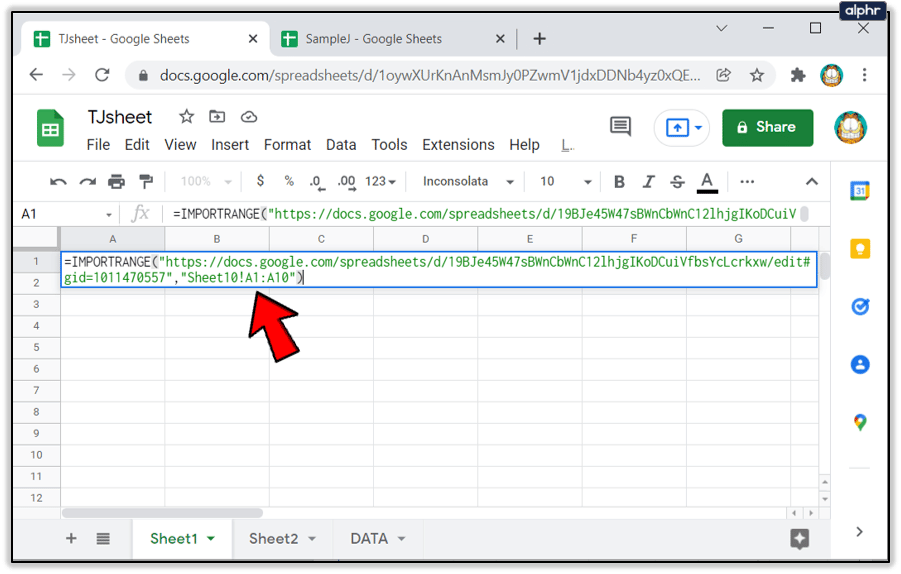Increase decimal places
Viewport: 901px width, 574px height.
tap(346, 183)
